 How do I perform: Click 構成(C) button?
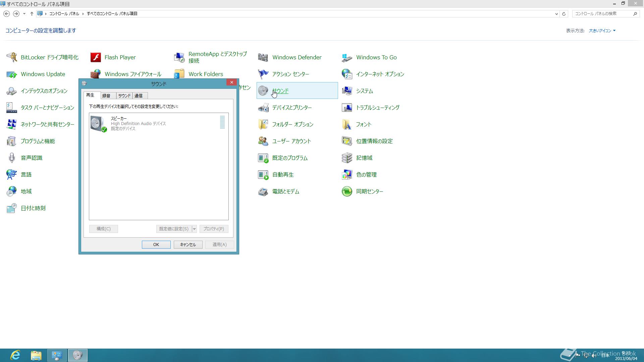(104, 229)
